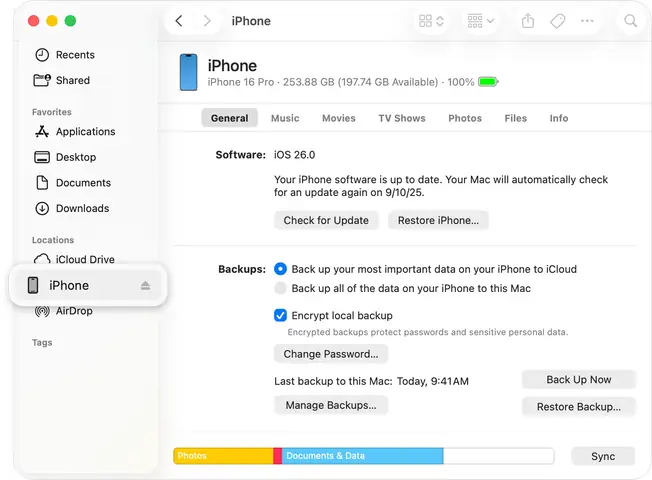This screenshot has height=480, width=652.
Task: Open Shared in the sidebar
Action: pos(62,80)
